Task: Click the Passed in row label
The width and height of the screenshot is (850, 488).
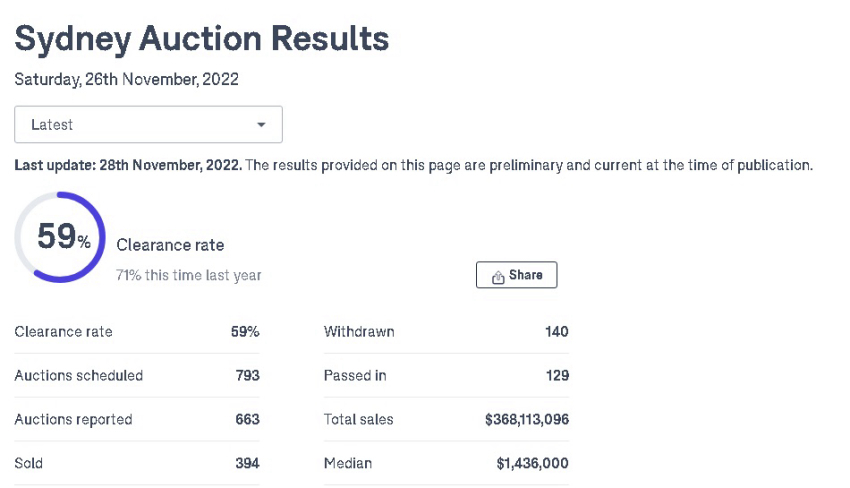Action: click(x=355, y=376)
